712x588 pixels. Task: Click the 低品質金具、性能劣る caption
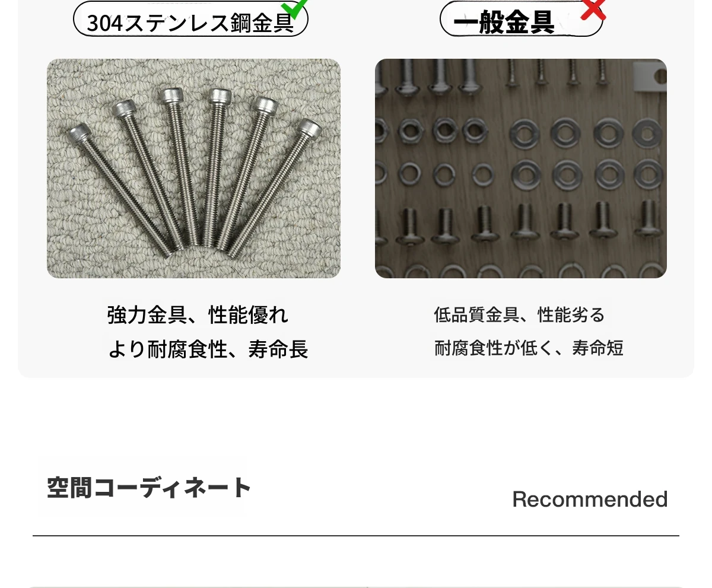click(519, 314)
